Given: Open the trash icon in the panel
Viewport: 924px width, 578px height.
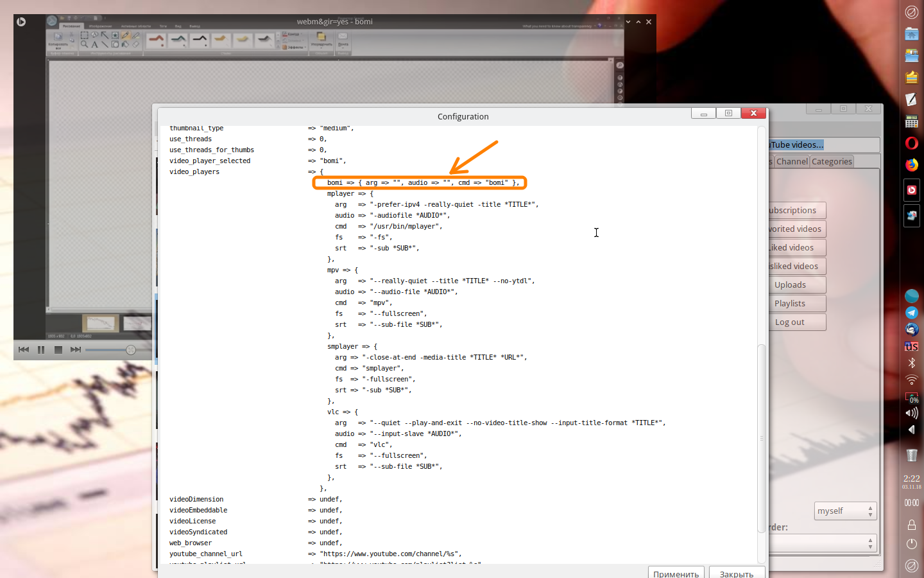Looking at the screenshot, I should pos(912,455).
